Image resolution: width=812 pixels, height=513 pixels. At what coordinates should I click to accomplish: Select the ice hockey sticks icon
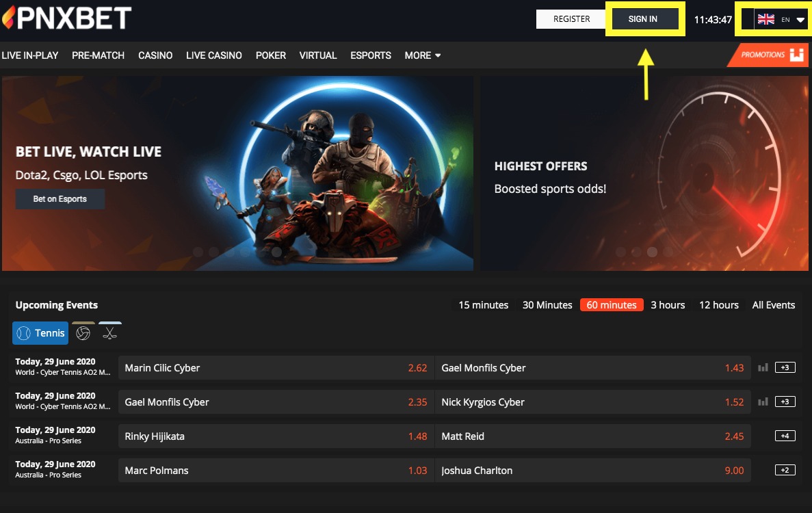point(109,333)
